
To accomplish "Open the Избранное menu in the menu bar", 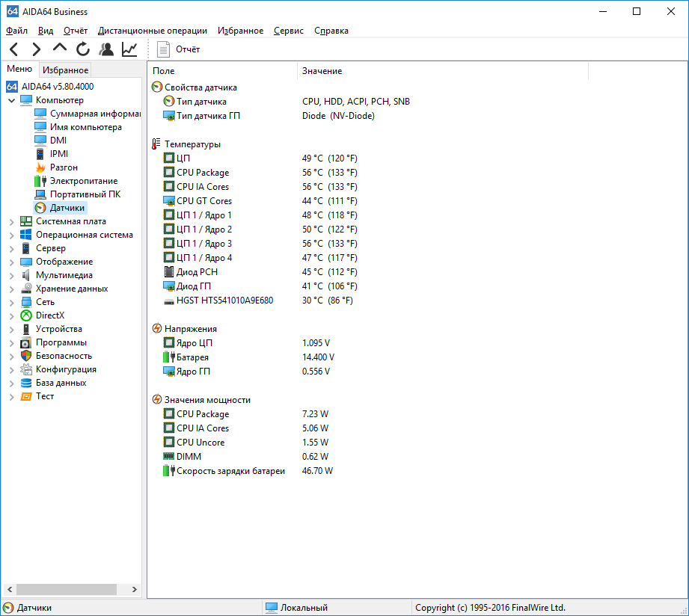I will [240, 31].
